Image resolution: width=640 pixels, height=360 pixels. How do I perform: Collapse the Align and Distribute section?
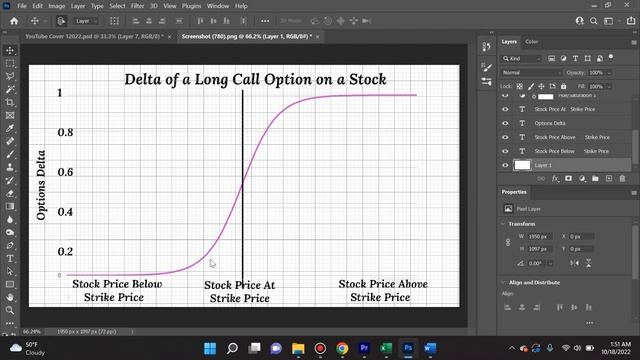tap(503, 282)
